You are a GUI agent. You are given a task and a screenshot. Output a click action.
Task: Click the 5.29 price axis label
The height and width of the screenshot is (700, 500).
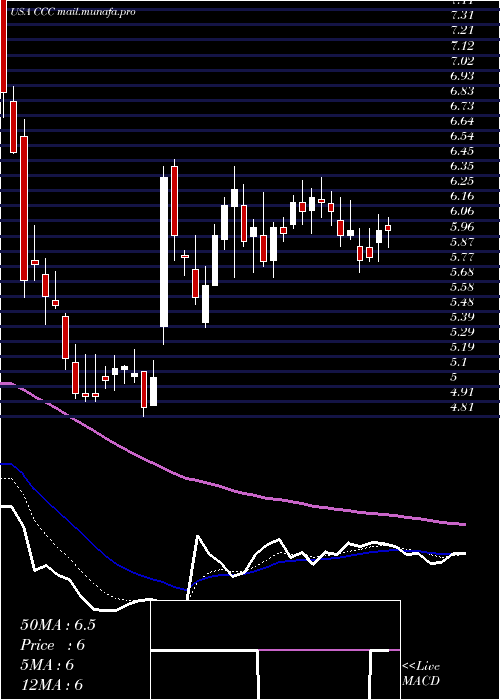point(462,332)
